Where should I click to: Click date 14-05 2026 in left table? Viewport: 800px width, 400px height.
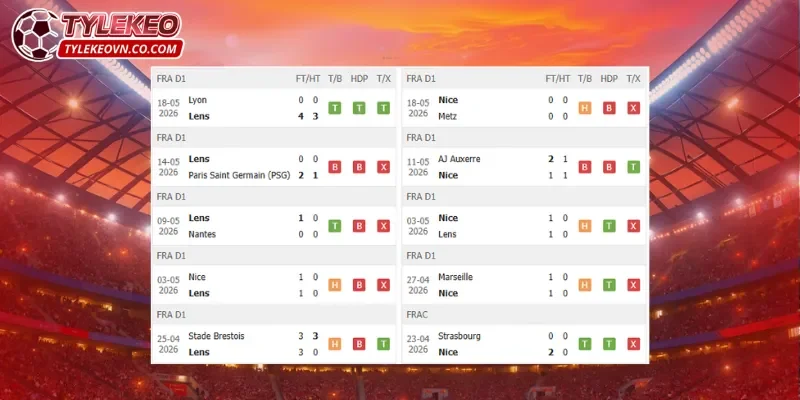(168, 167)
